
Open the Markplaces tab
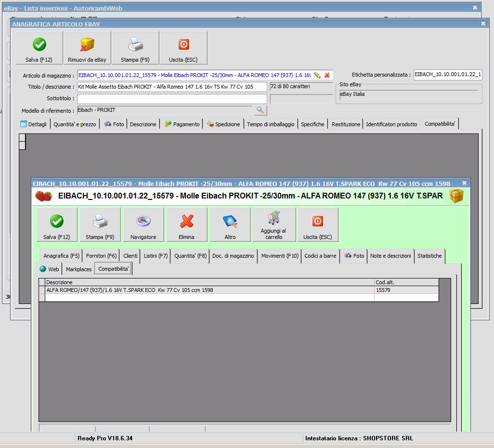79,269
